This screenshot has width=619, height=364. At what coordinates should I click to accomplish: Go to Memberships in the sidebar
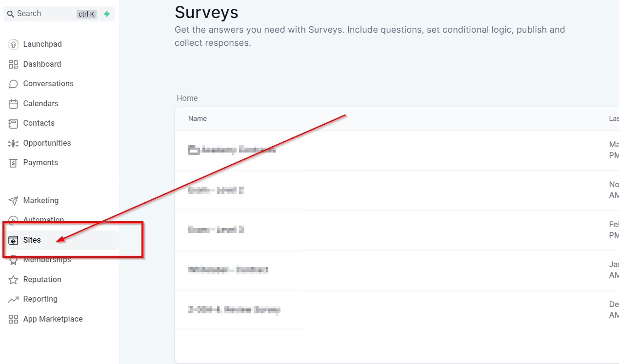coord(47,260)
